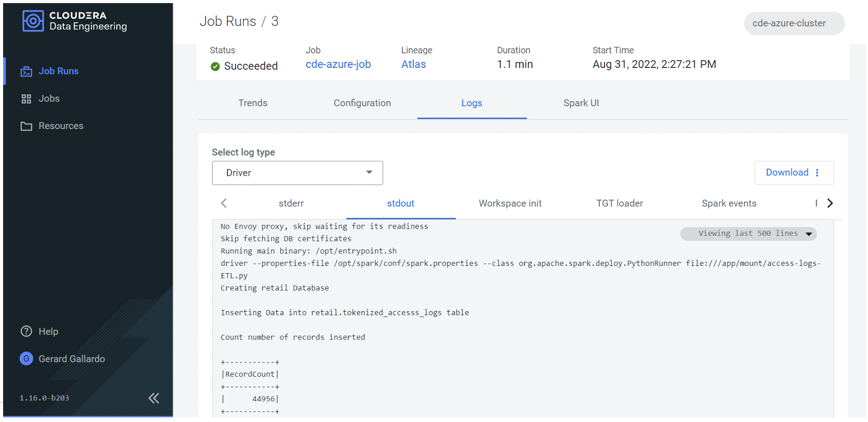Image resolution: width=868 pixels, height=422 pixels.
Task: Show more log tabs with right chevron
Action: point(830,203)
